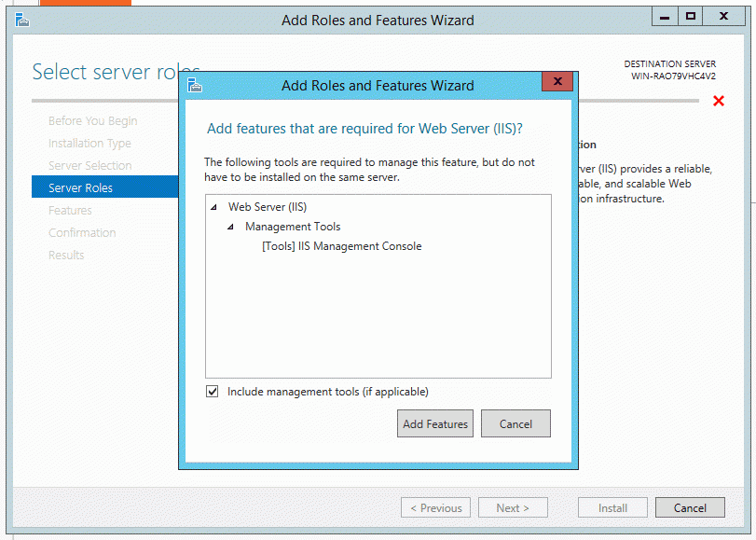
Task: Click the Install button in main wizard
Action: pyautogui.click(x=612, y=507)
